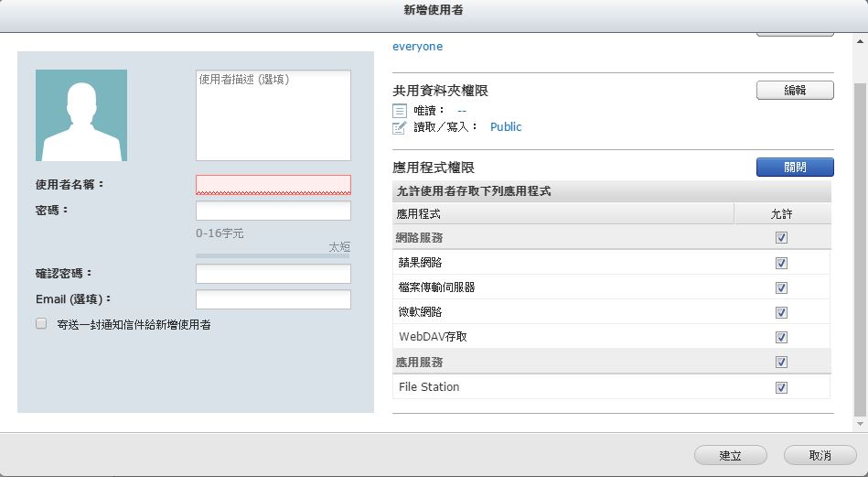868x477 pixels.
Task: Click the Email (選填) field
Action: (x=273, y=299)
